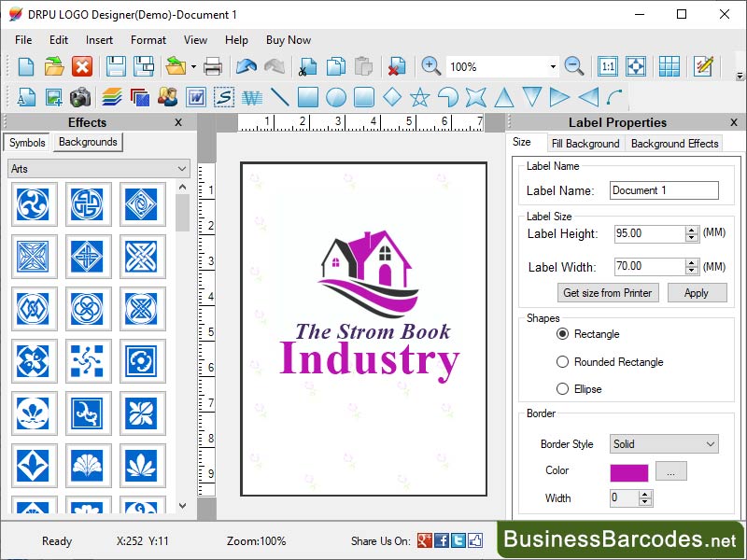
Task: Open the Border Style dropdown
Action: tap(664, 443)
